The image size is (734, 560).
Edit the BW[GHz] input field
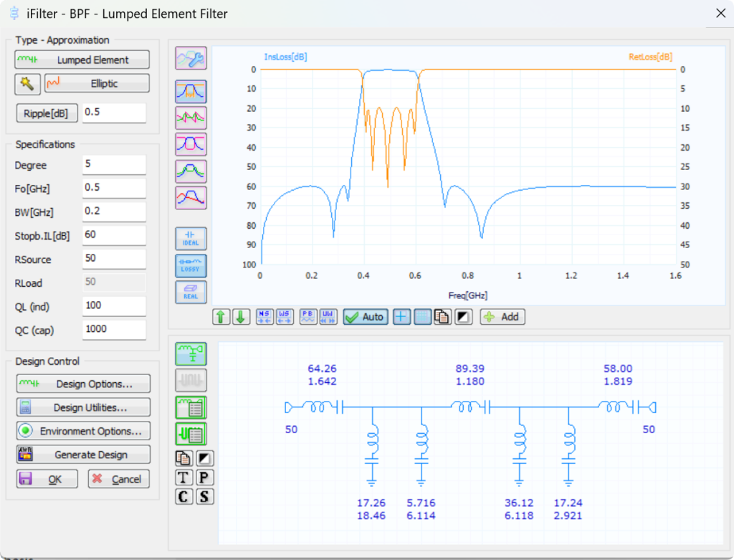coord(114,212)
